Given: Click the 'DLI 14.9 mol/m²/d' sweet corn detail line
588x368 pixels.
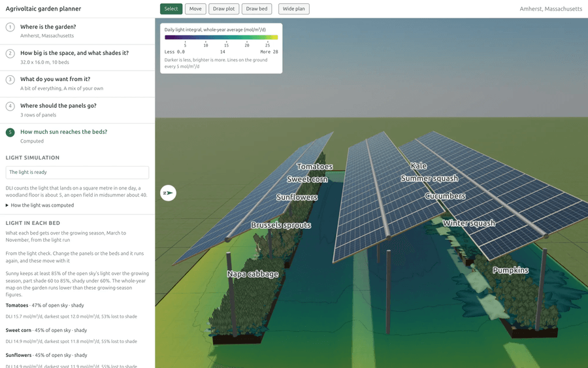Looking at the screenshot, I should click(71, 341).
